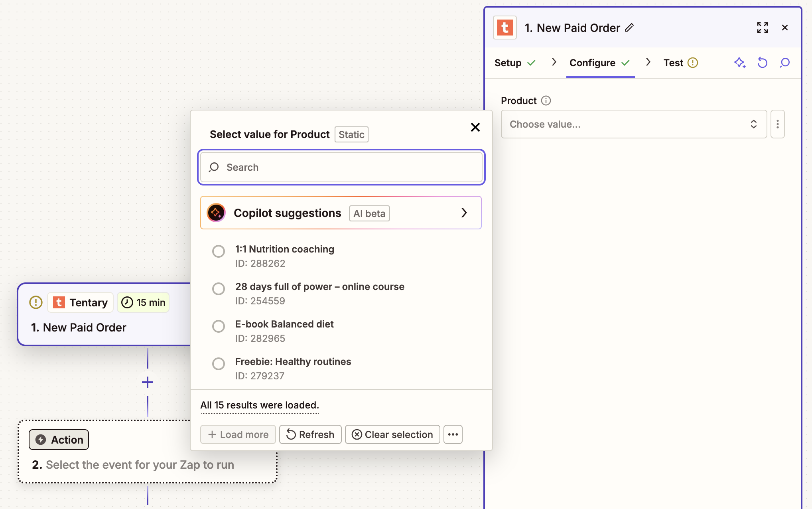The image size is (812, 509).
Task: Close the New Paid Order panel
Action: (784, 28)
